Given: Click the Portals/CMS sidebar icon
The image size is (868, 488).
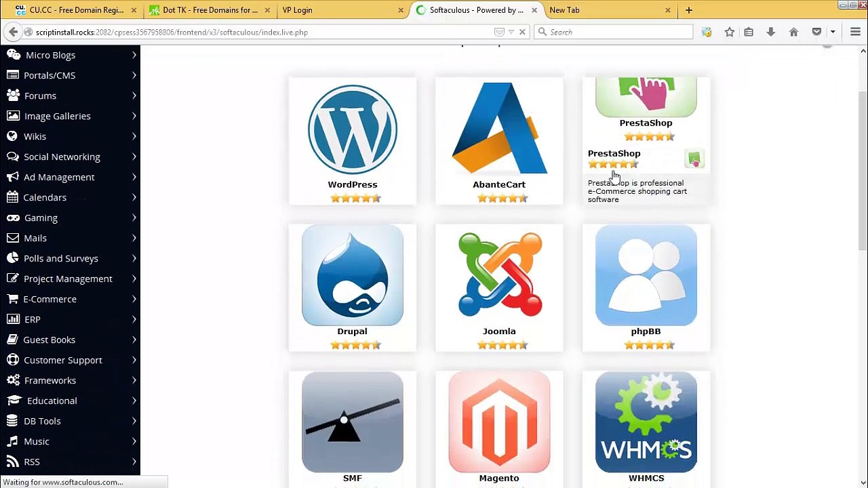Looking at the screenshot, I should click(13, 75).
